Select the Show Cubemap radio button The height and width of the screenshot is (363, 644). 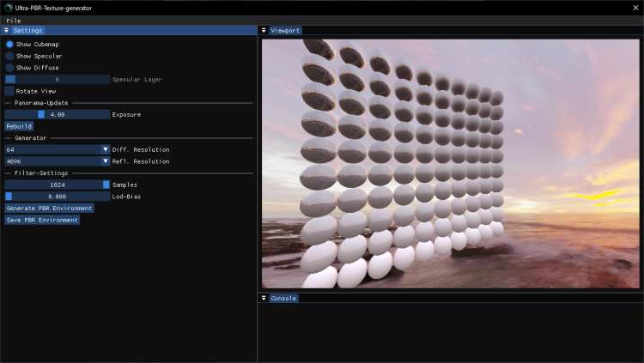9,44
